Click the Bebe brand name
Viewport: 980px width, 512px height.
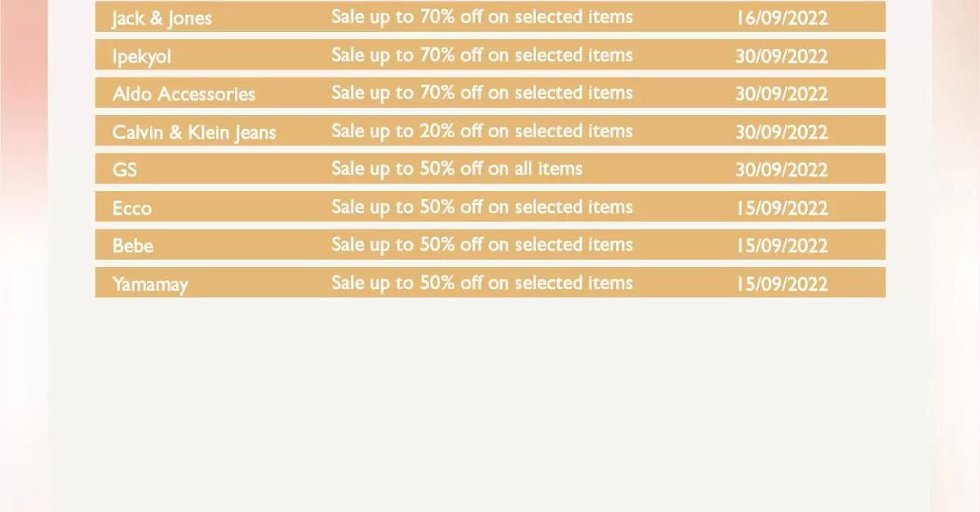coord(133,246)
